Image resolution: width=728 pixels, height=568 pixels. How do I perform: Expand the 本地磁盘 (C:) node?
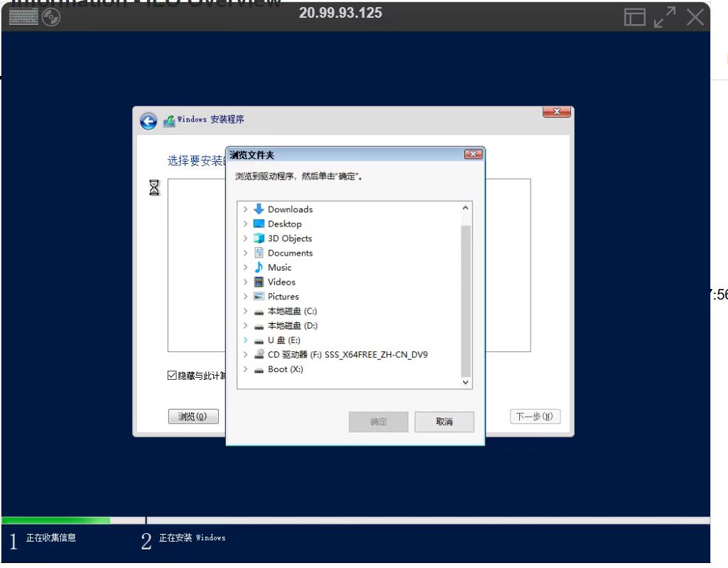246,311
